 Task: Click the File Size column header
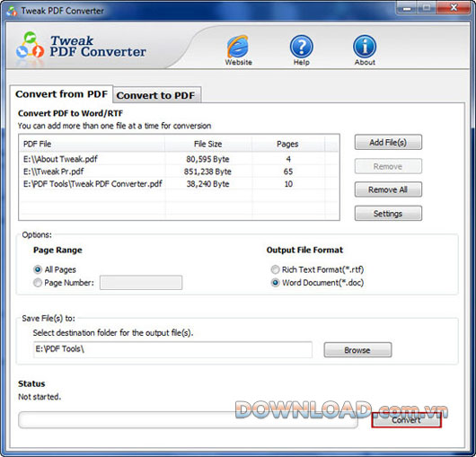pos(208,144)
